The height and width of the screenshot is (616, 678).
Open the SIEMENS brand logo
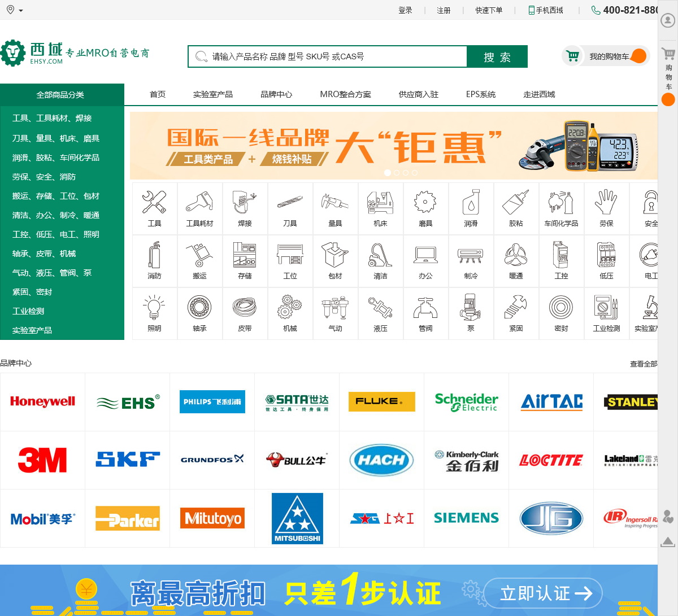(466, 518)
